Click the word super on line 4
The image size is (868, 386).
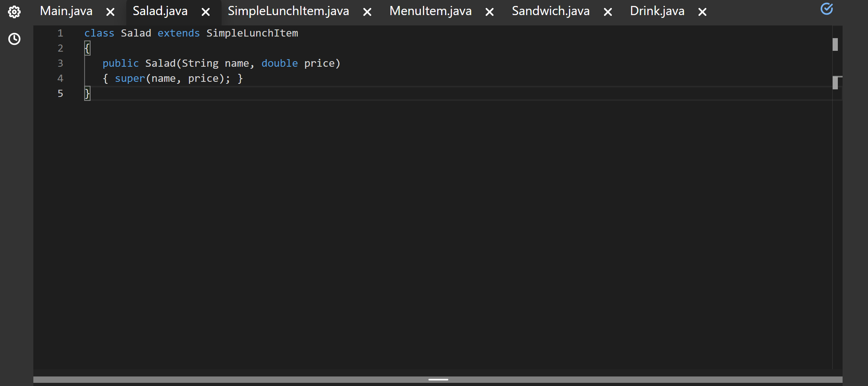point(129,78)
